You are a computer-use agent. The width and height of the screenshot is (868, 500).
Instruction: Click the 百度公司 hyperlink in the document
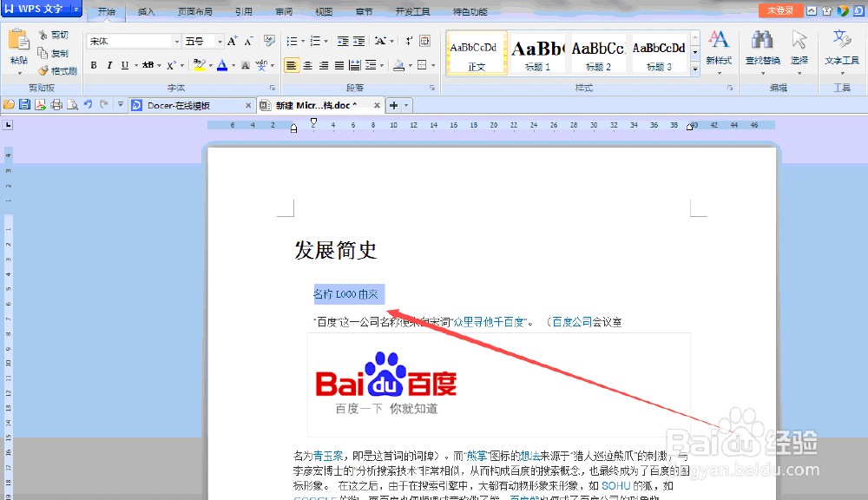tap(572, 322)
